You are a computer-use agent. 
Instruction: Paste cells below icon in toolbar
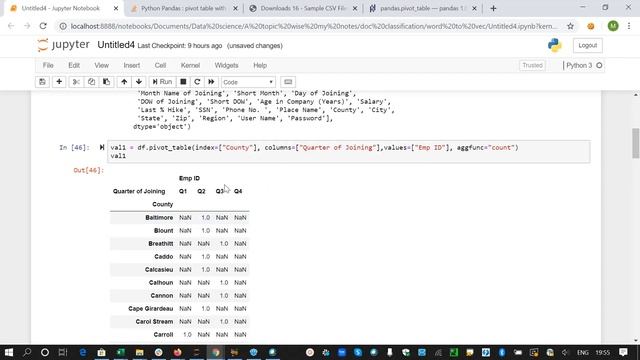pos(106,82)
